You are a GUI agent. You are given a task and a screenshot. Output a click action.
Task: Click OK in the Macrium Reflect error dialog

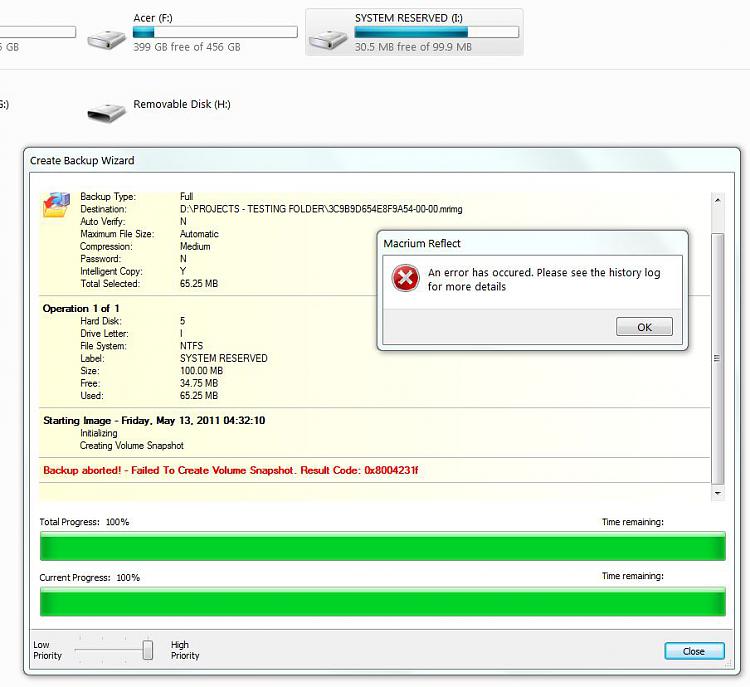(x=644, y=327)
